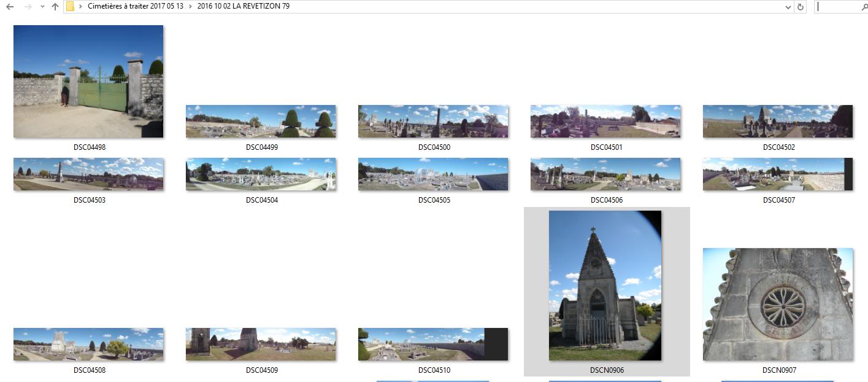Select the DSC04500 panorama thumbnail
The height and width of the screenshot is (382, 868).
[x=433, y=121]
